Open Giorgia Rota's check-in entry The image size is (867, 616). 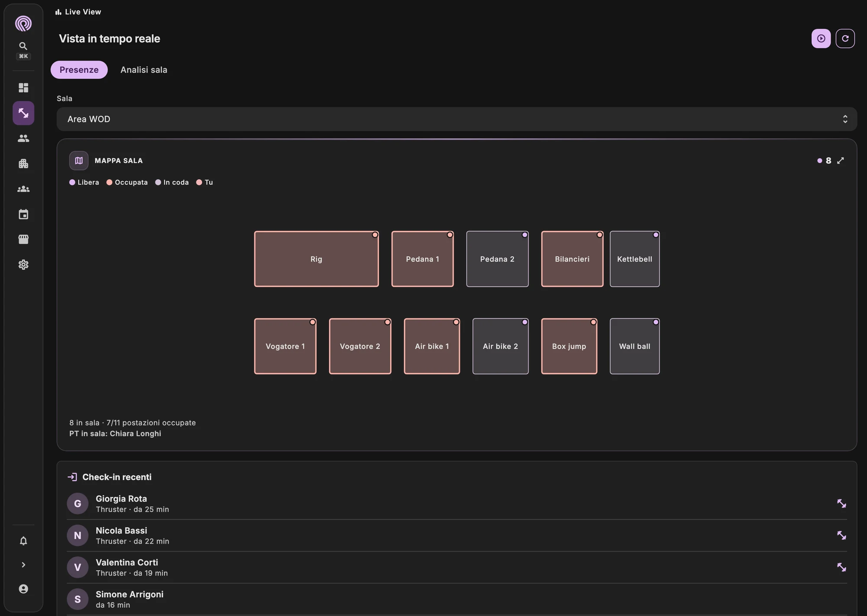coord(456,503)
